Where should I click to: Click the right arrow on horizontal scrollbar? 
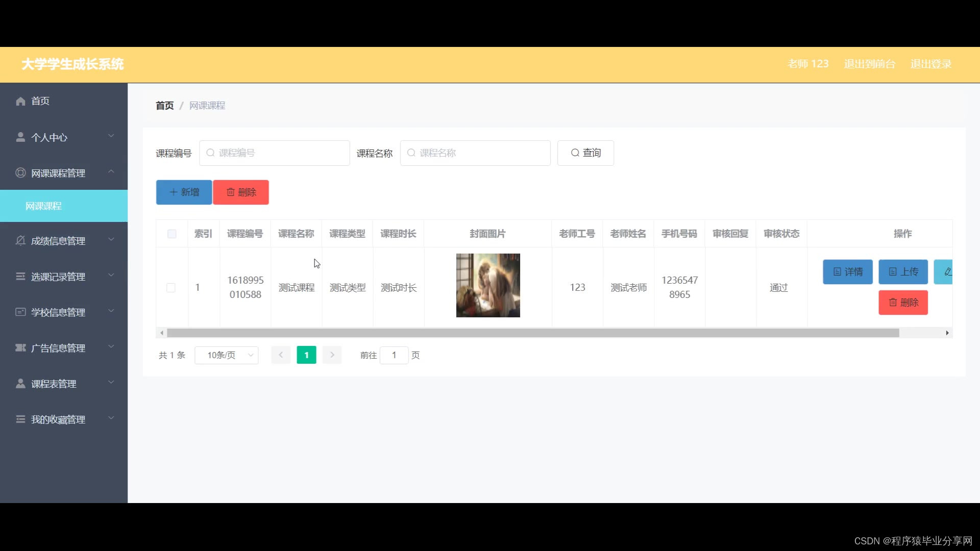(947, 333)
